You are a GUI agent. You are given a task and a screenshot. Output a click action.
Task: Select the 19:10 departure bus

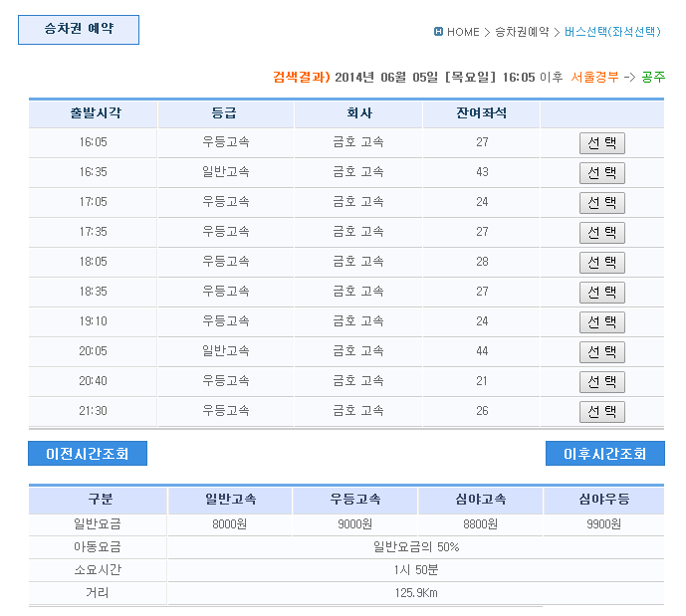(x=602, y=322)
